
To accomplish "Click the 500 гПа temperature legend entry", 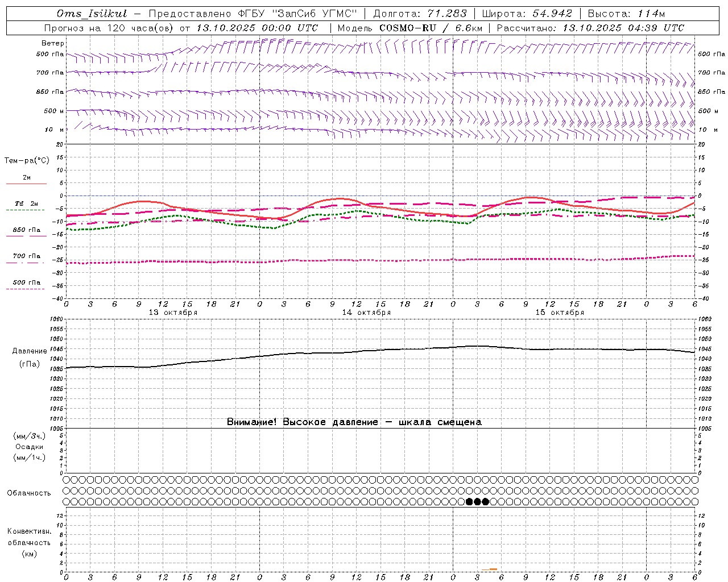I will tap(27, 282).
